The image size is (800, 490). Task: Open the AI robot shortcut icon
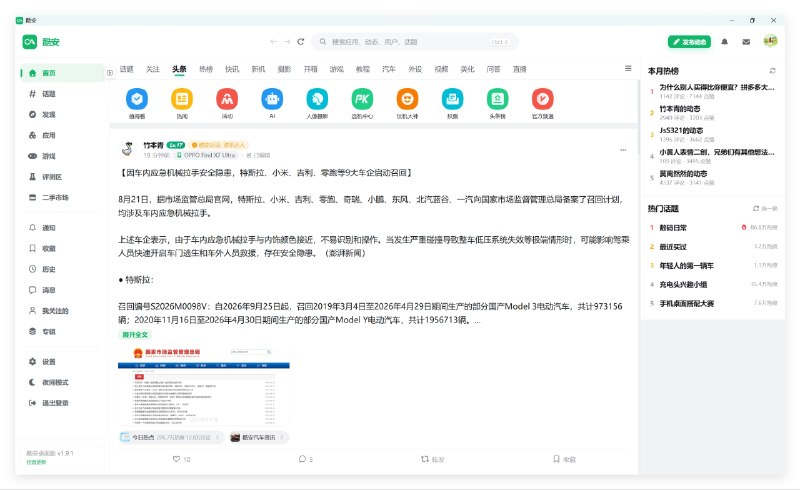[x=272, y=99]
